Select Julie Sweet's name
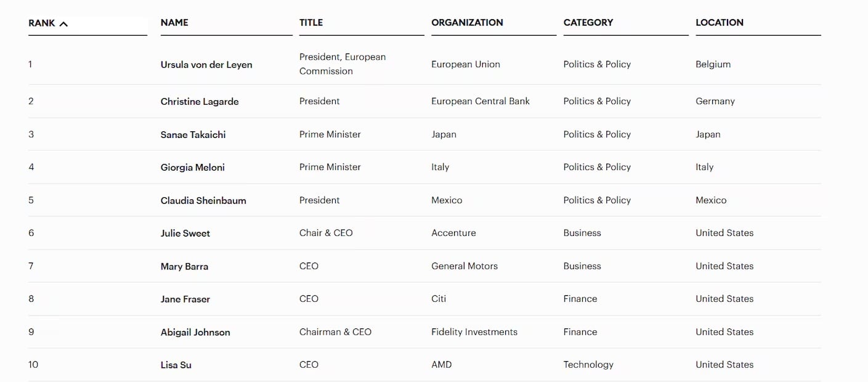This screenshot has height=382, width=868. [x=185, y=233]
